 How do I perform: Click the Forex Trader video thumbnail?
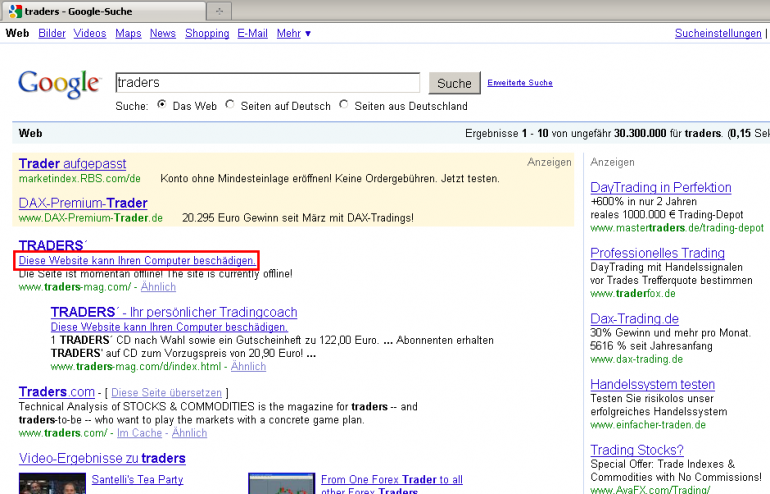(x=281, y=484)
